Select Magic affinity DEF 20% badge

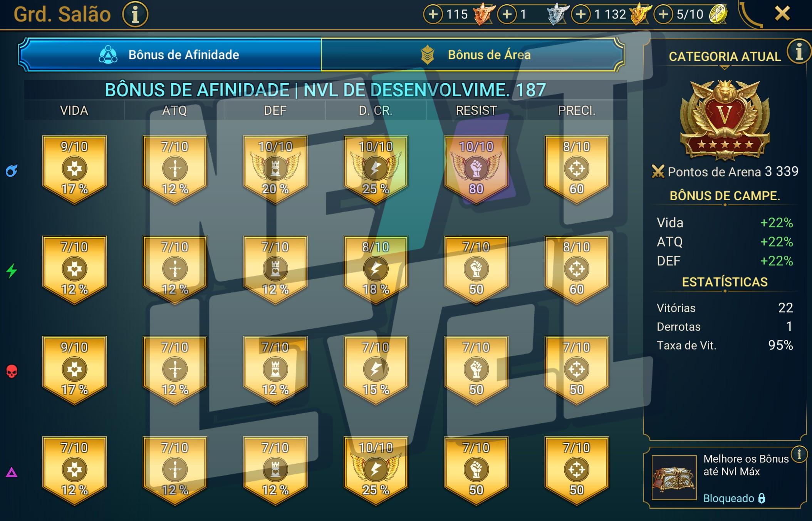click(275, 169)
